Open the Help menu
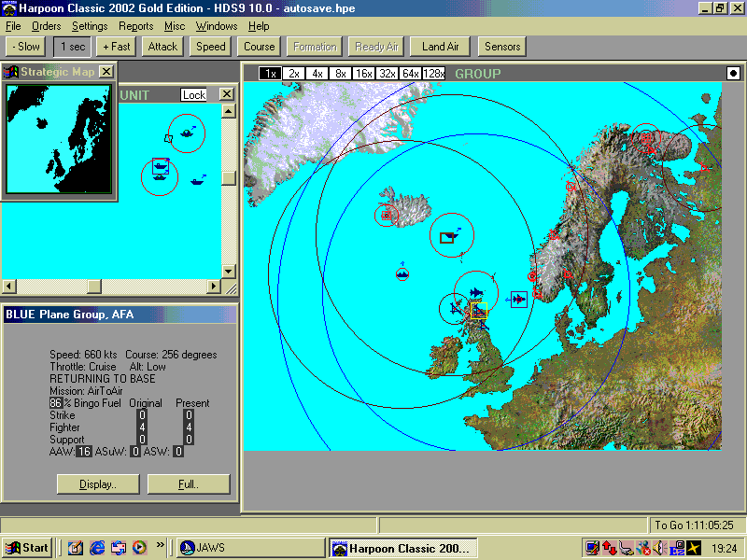The image size is (747, 560). pyautogui.click(x=259, y=26)
